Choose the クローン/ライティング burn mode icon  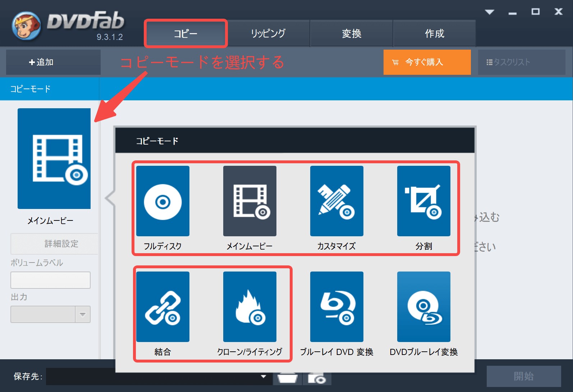tap(249, 307)
